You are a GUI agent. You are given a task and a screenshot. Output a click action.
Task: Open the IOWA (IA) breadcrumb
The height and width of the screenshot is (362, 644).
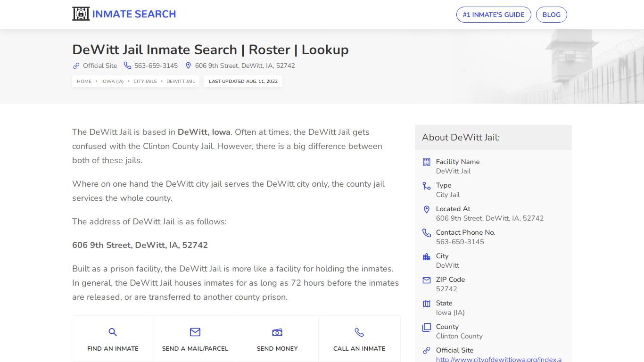[x=112, y=81]
